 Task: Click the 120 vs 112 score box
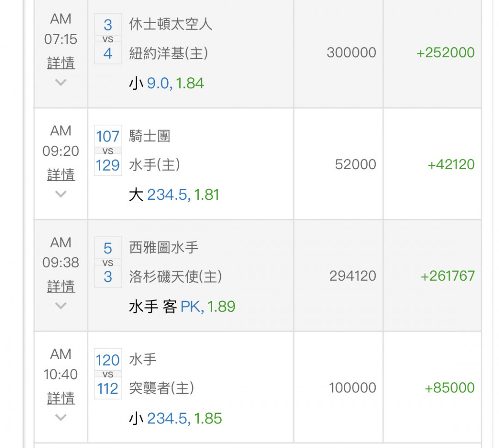108,374
